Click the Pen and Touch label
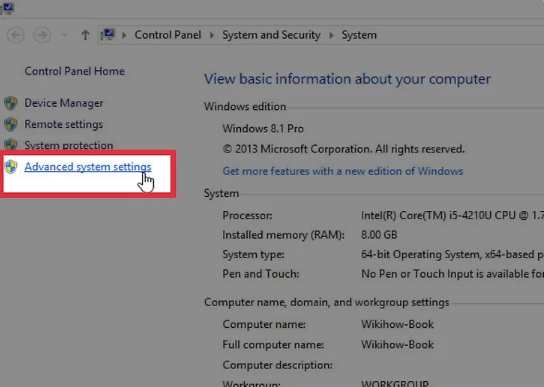This screenshot has width=544, height=387. [261, 274]
